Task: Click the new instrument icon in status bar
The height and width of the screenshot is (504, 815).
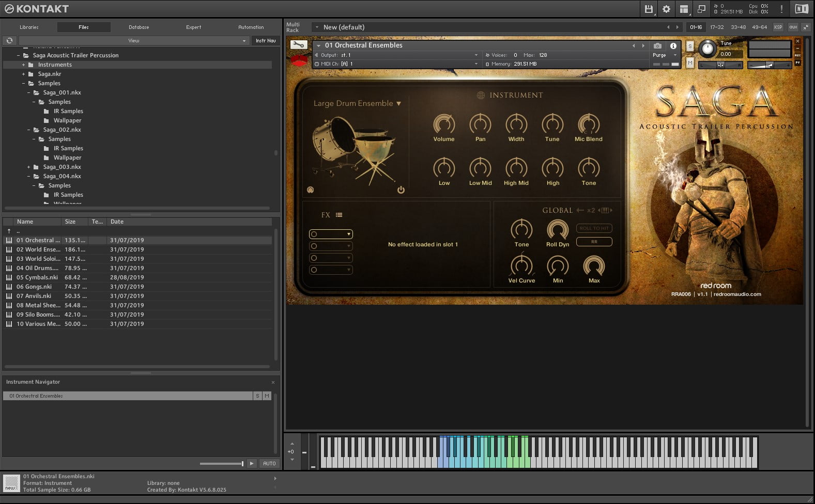Action: coord(10,483)
